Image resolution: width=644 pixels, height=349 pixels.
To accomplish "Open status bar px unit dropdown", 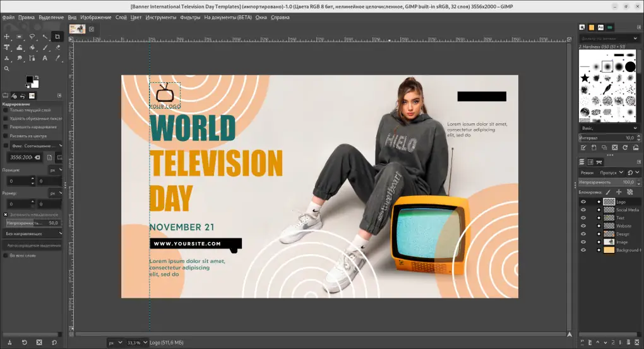I will coord(116,343).
